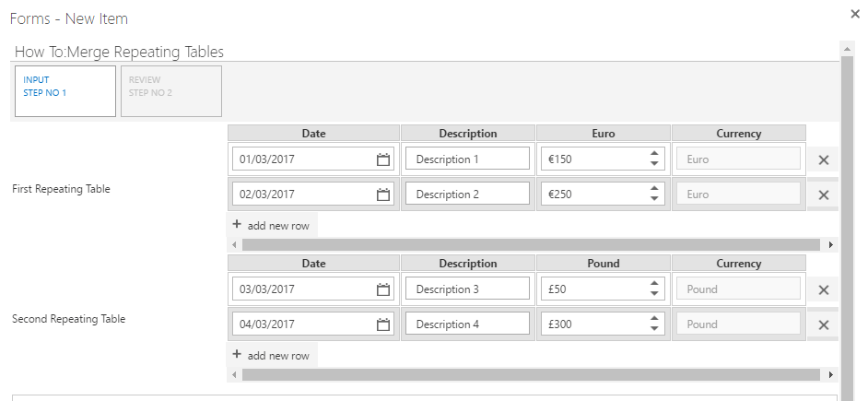Image resolution: width=868 pixels, height=401 pixels.
Task: Open calendar picker for 03/03/2017 date
Action: (383, 289)
